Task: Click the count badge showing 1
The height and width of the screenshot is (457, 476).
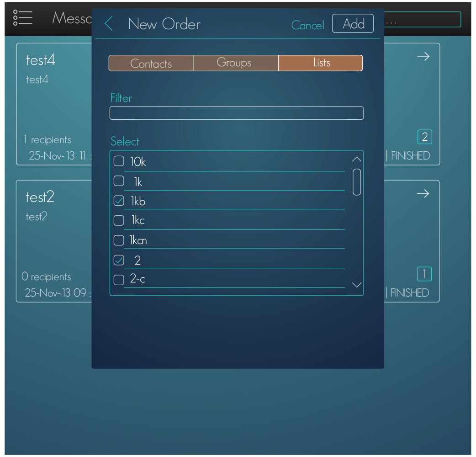Action: [x=424, y=274]
